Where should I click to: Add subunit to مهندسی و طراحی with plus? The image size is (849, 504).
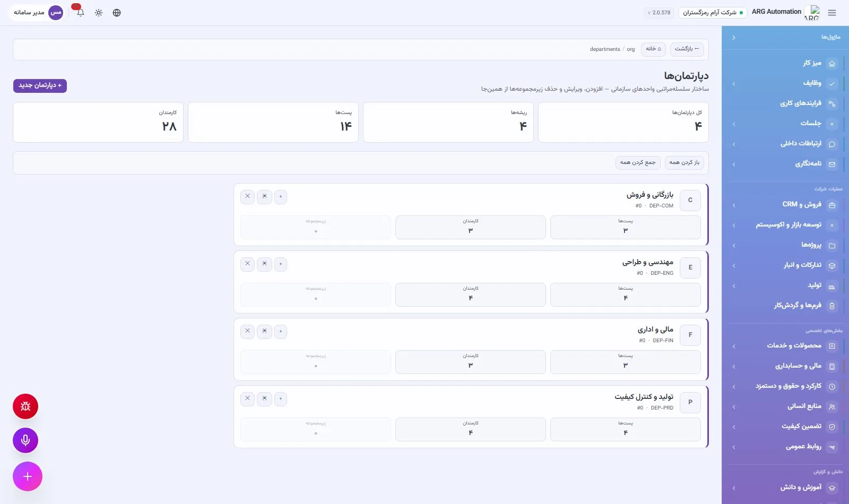(x=281, y=264)
